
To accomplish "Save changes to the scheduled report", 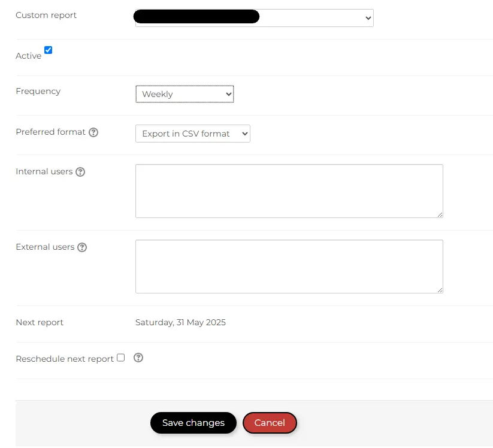I will point(193,423).
